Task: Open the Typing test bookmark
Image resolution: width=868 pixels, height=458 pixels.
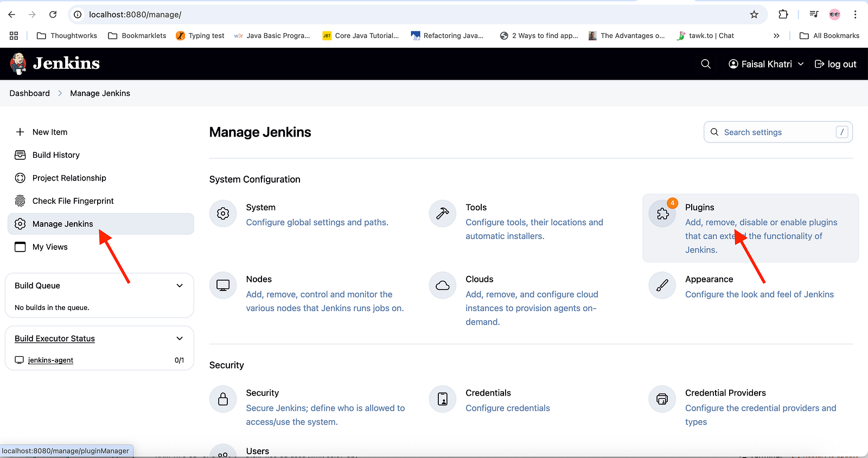Action: click(x=200, y=36)
